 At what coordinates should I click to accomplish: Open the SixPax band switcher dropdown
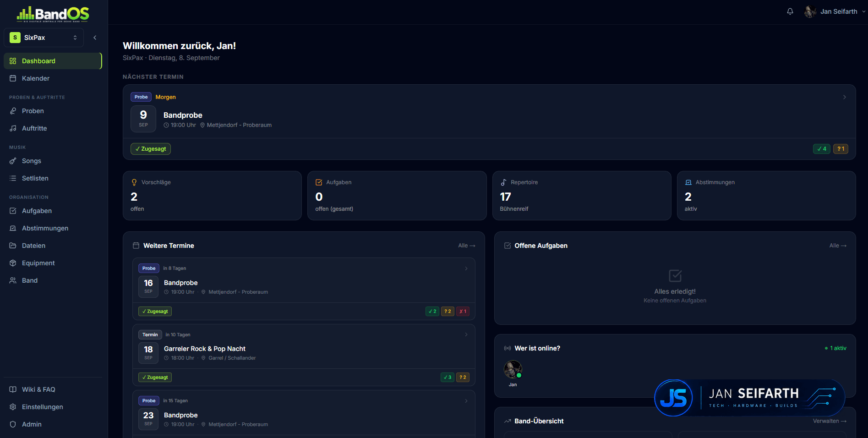click(x=44, y=38)
